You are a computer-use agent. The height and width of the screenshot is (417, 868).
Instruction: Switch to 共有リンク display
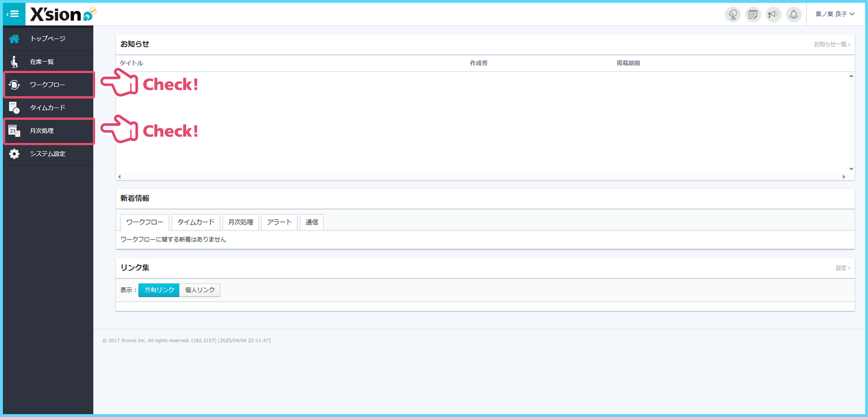click(159, 290)
